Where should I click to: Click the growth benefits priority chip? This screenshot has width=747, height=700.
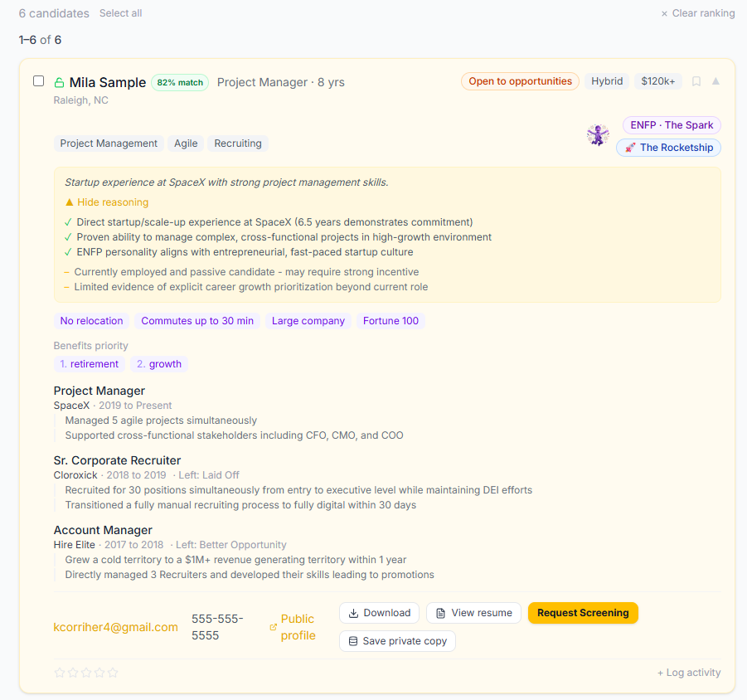pos(158,364)
